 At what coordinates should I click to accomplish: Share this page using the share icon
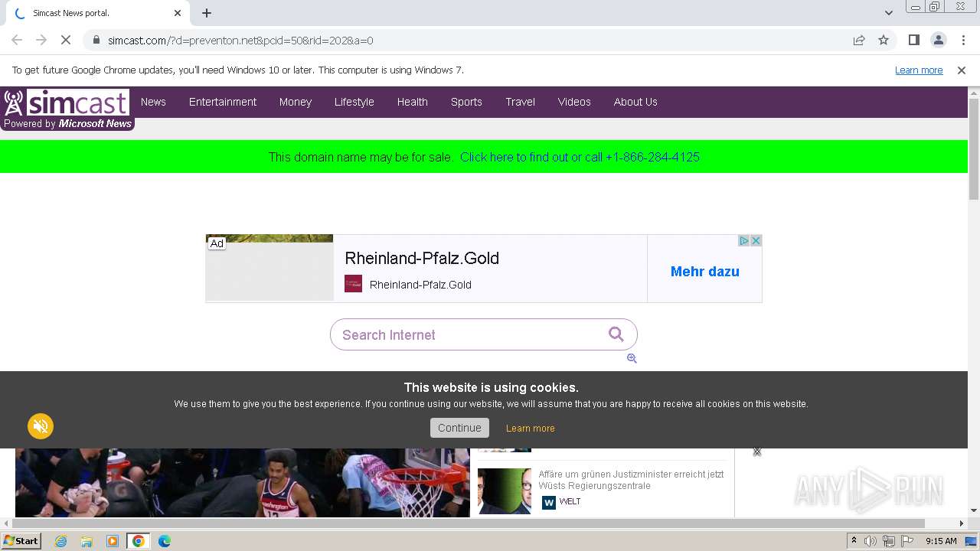[x=859, y=40]
